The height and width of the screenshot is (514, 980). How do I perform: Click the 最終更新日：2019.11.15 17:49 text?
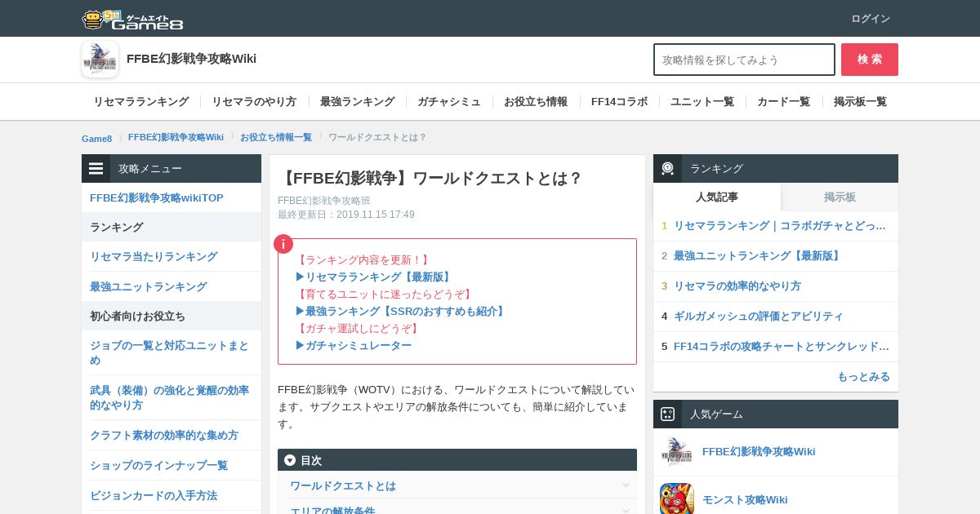point(346,215)
